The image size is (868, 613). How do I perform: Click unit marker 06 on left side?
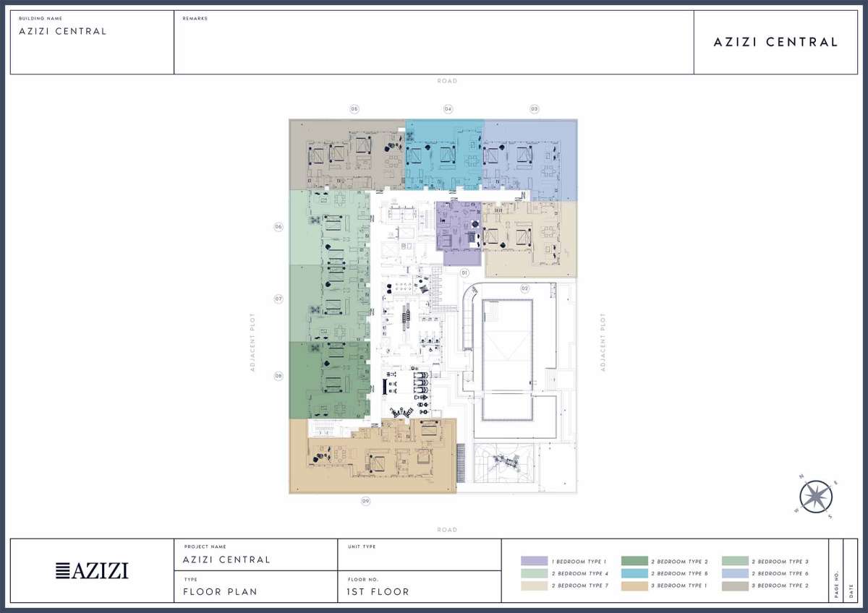278,227
